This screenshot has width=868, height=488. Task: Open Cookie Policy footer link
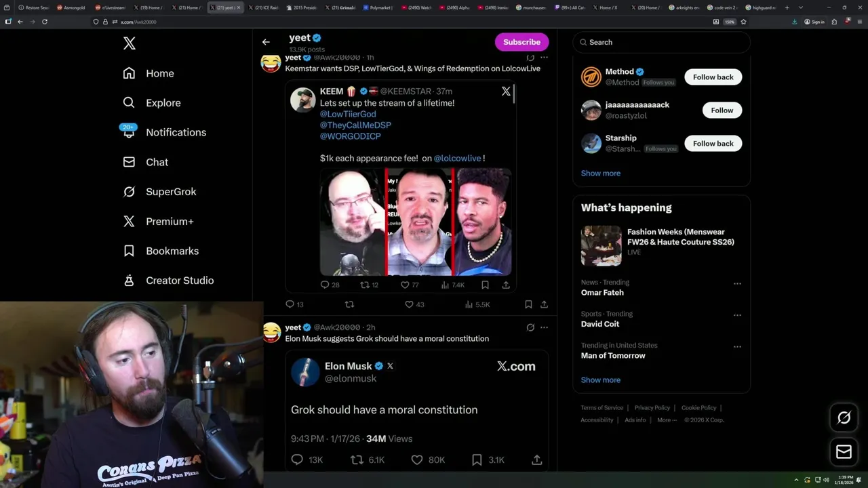tap(698, 408)
